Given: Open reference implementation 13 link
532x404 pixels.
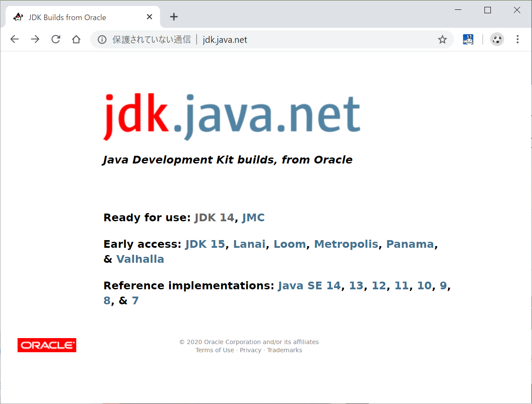Looking at the screenshot, I should [356, 285].
